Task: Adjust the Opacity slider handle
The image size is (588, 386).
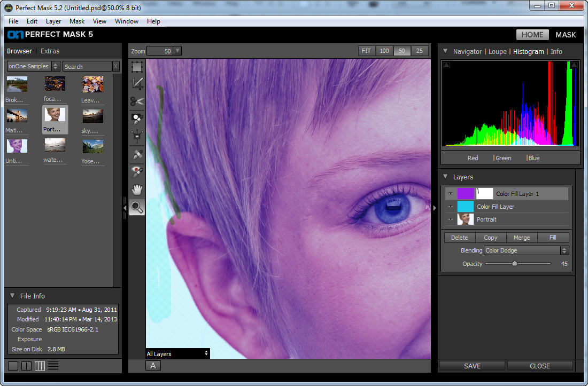Action: pyautogui.click(x=515, y=264)
